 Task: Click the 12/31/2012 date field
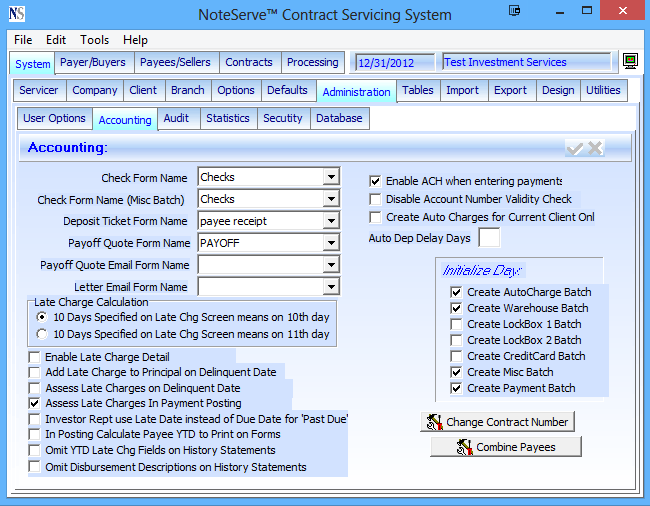(393, 63)
